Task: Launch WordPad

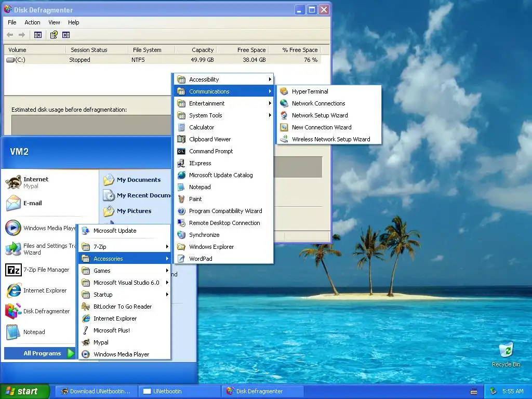Action: (224, 259)
